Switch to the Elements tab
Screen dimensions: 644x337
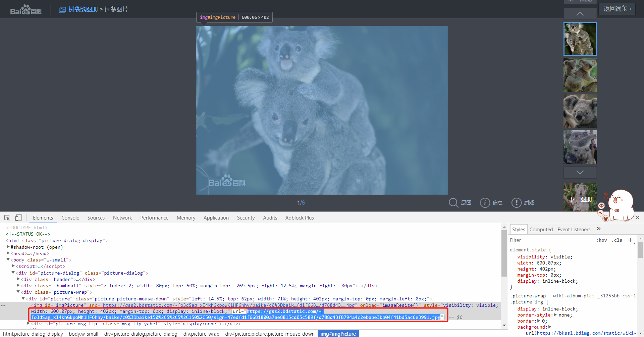43,218
